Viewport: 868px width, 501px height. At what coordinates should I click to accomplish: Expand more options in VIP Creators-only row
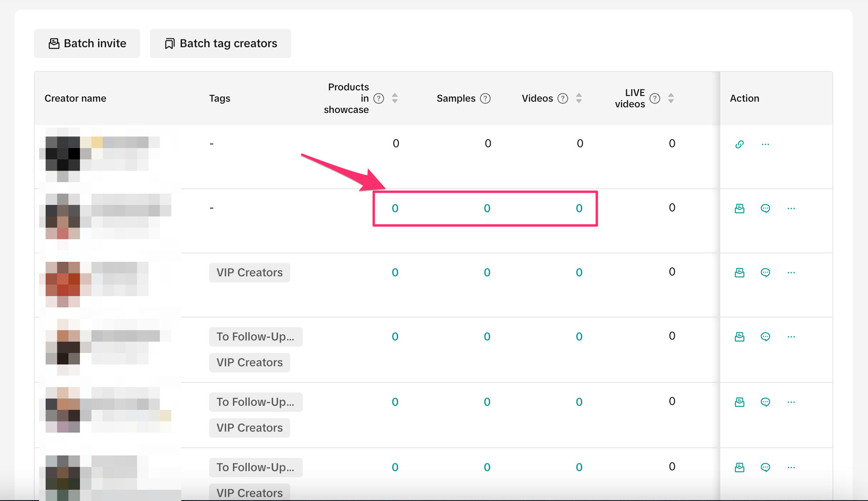tap(791, 272)
